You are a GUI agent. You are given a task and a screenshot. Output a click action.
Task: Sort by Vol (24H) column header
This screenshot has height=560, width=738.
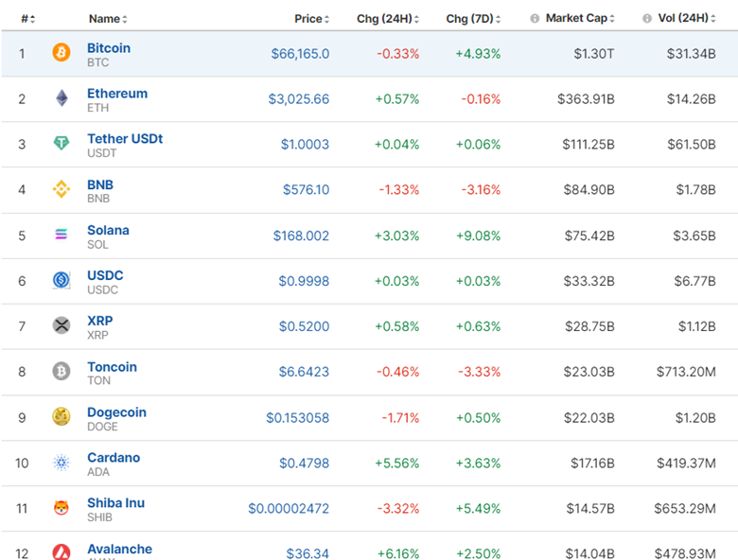click(x=687, y=18)
